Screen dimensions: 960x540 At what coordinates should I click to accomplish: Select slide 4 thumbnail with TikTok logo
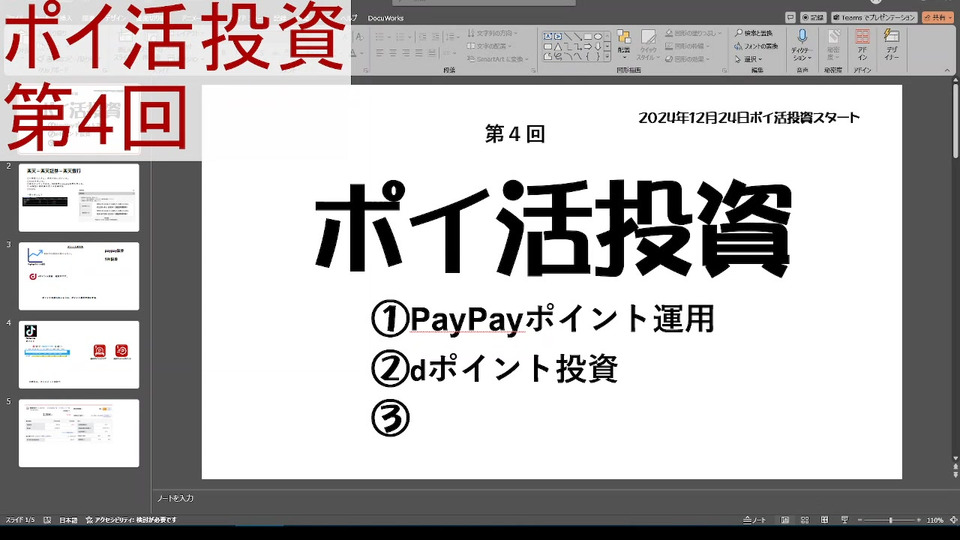pos(79,354)
